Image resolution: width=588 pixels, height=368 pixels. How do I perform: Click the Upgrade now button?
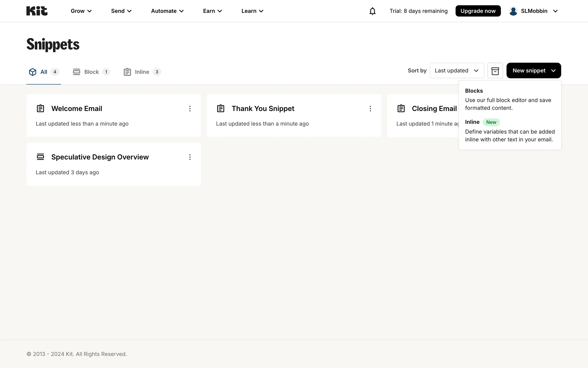[478, 11]
